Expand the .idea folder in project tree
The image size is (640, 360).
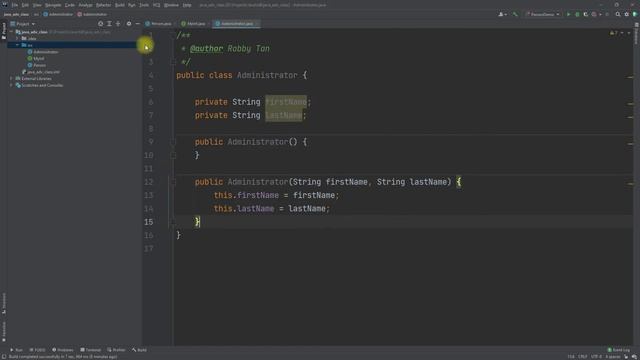coord(17,38)
